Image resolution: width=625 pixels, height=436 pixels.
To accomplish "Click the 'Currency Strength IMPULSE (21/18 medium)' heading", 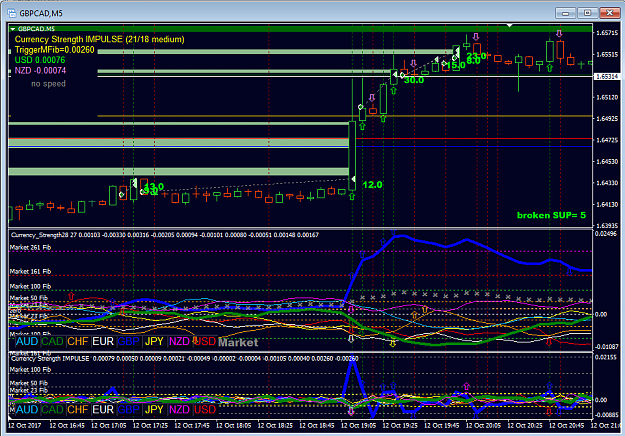I will (x=100, y=39).
